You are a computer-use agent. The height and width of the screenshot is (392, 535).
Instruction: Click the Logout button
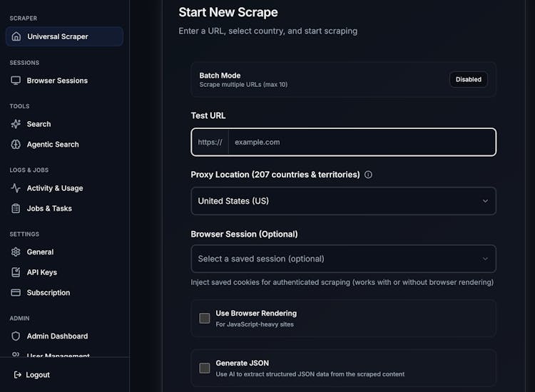pos(31,375)
